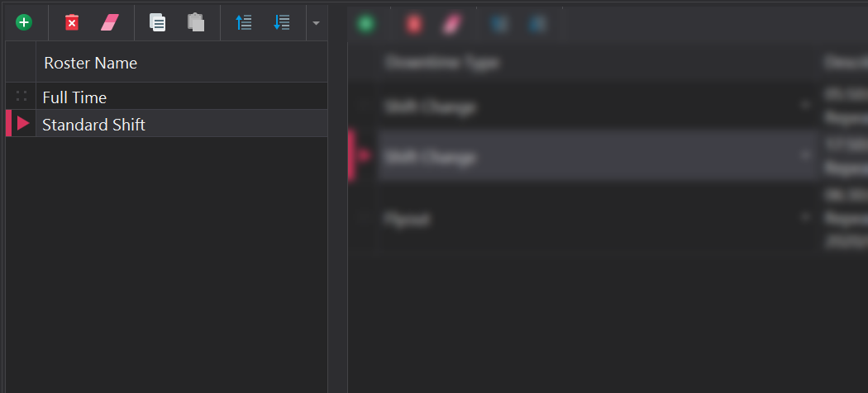Click the pink eraser in the downtime toolbar
The width and height of the screenshot is (868, 393).
(451, 24)
